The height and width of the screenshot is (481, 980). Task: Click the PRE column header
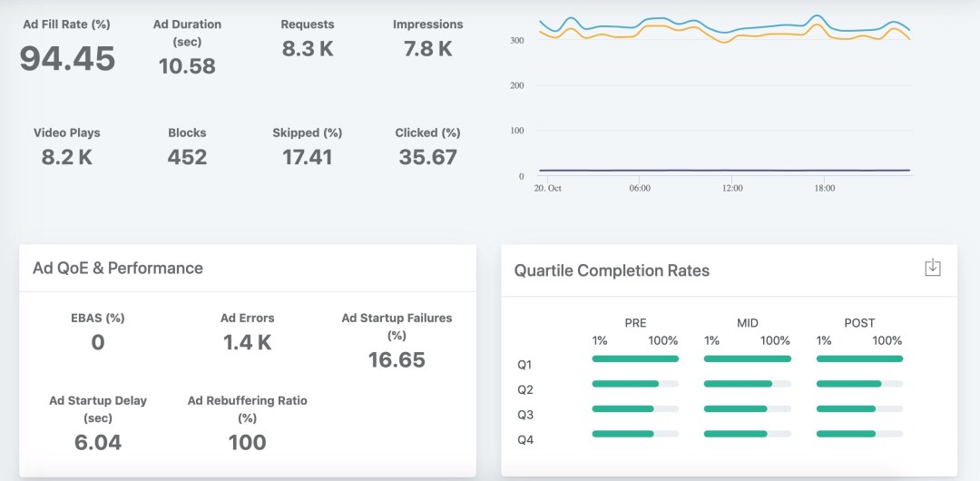[x=635, y=323]
